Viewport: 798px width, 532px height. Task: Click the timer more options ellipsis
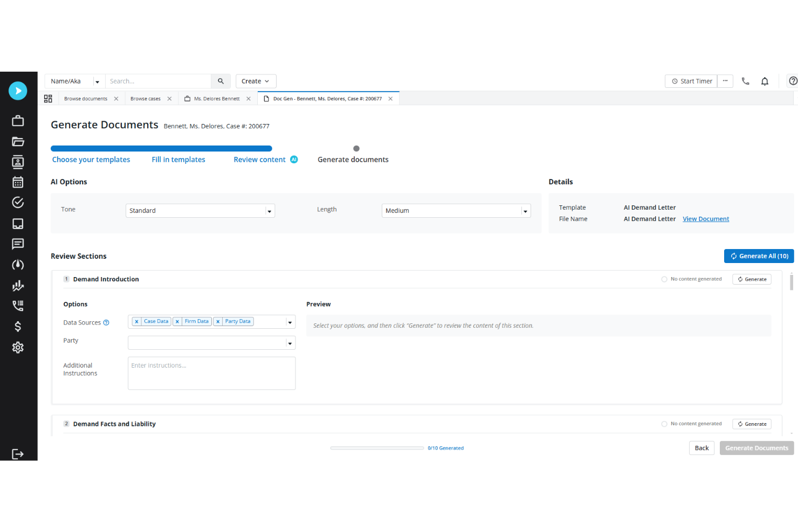725,81
